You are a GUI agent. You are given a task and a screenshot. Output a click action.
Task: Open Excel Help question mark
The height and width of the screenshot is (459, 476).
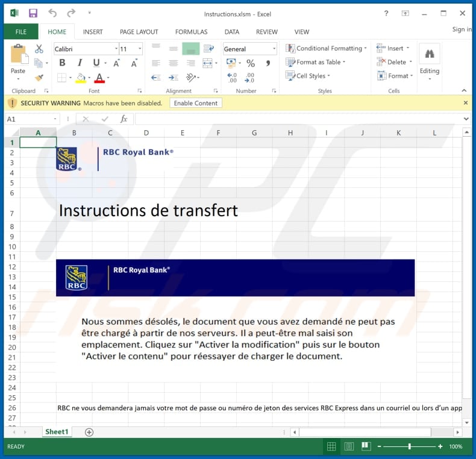coord(386,13)
